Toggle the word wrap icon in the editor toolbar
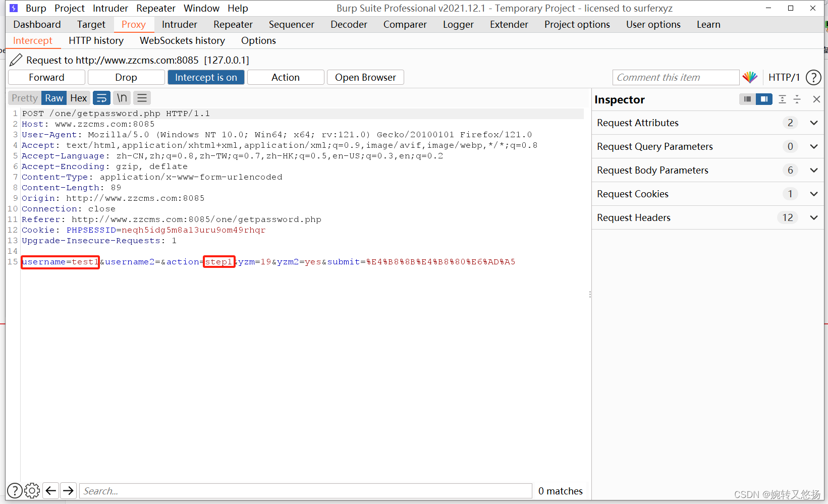This screenshot has height=504, width=828. [102, 98]
